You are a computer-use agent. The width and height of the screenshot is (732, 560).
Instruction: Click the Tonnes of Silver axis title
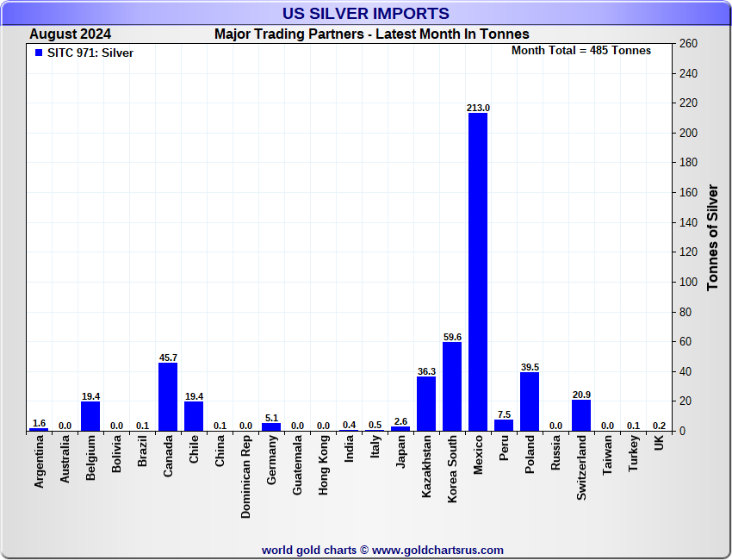(712, 237)
